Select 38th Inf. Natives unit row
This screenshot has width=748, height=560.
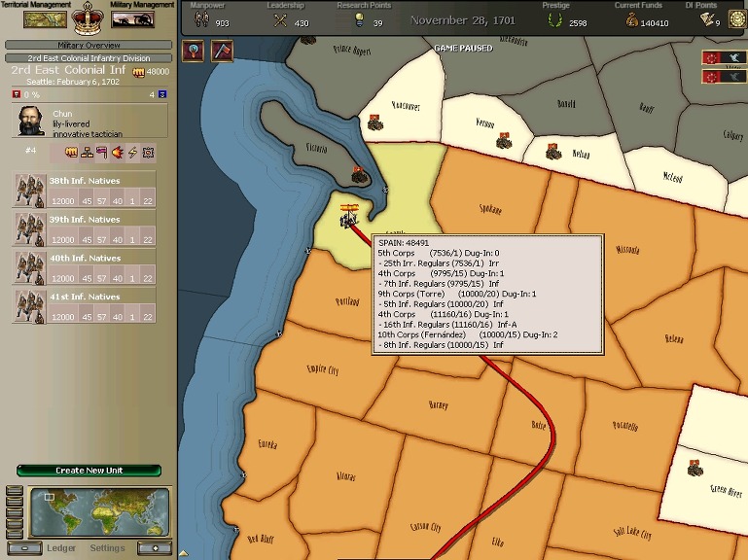(x=84, y=190)
